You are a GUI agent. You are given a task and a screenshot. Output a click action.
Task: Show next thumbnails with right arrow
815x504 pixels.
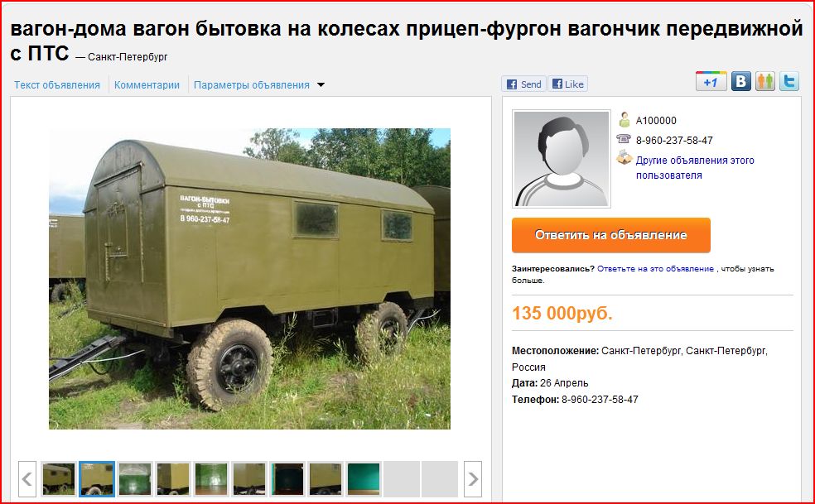click(x=472, y=478)
